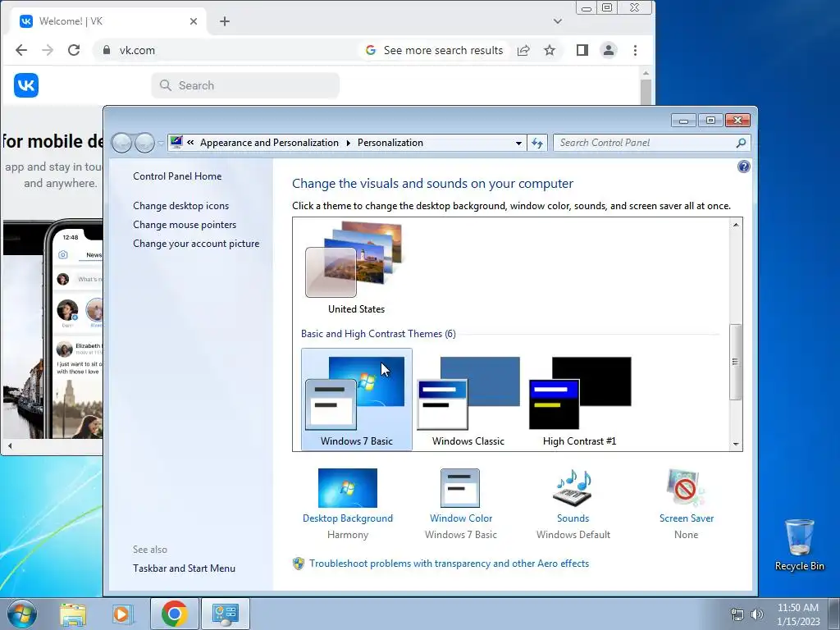840x630 pixels.
Task: Click Control Panel Home link
Action: (x=177, y=176)
